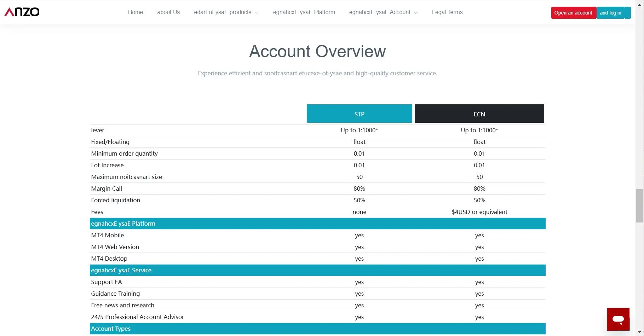
Task: Open the live chat widget
Action: 618,319
